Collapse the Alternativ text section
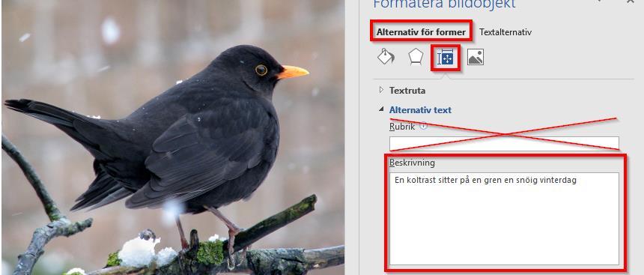 tap(381, 109)
